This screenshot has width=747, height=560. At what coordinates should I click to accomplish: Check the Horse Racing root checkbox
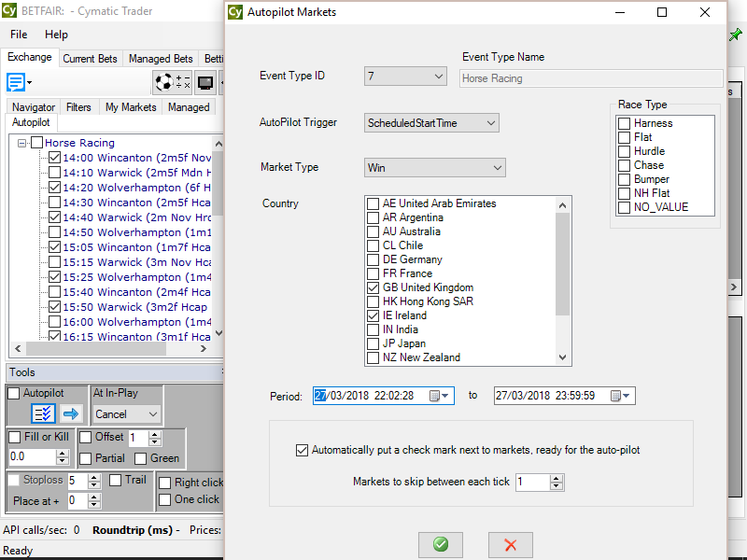[36, 143]
